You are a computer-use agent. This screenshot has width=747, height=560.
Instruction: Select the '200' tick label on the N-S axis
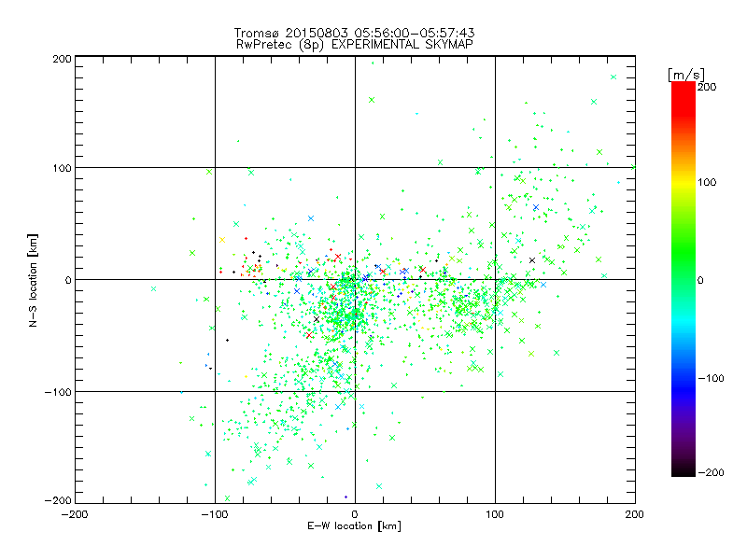[x=62, y=59]
